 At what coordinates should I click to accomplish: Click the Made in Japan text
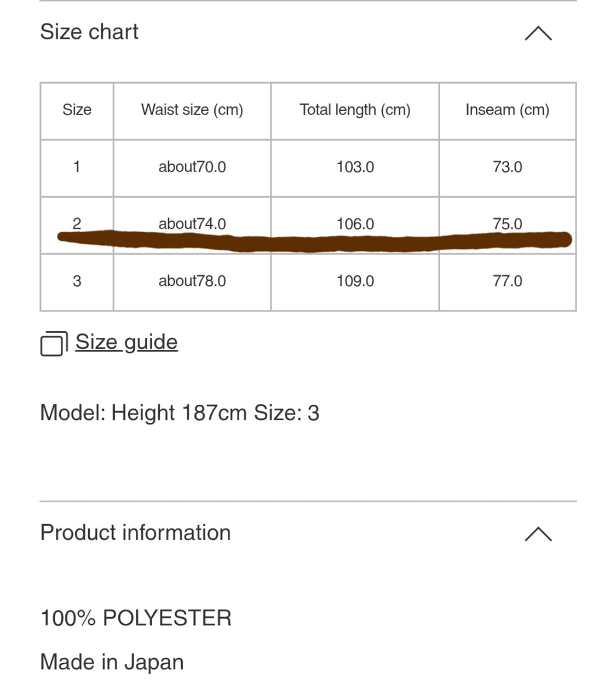112,662
